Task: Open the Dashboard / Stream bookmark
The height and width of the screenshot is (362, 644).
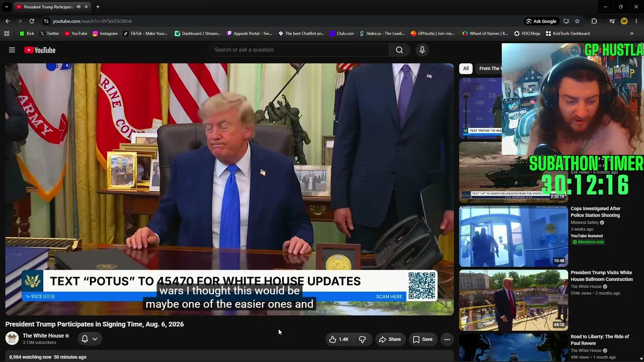Action: (x=197, y=34)
